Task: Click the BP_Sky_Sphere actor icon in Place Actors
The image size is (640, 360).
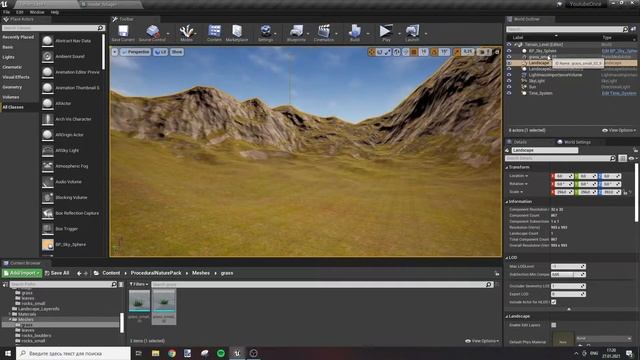Action: click(47, 244)
